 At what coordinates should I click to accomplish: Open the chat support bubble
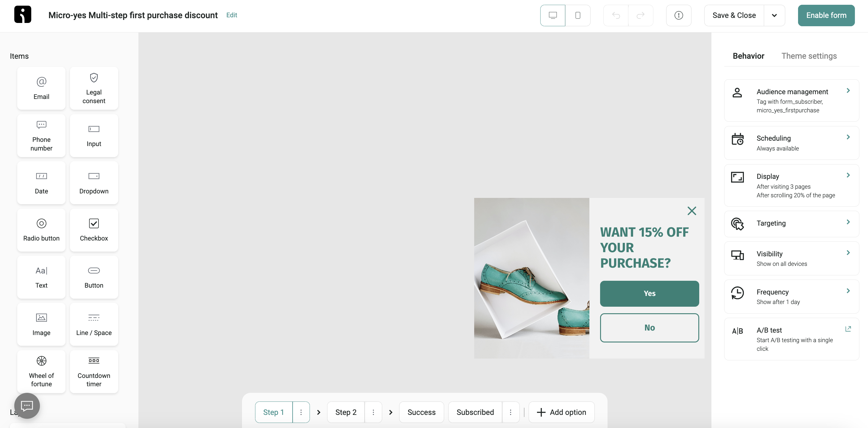26,406
